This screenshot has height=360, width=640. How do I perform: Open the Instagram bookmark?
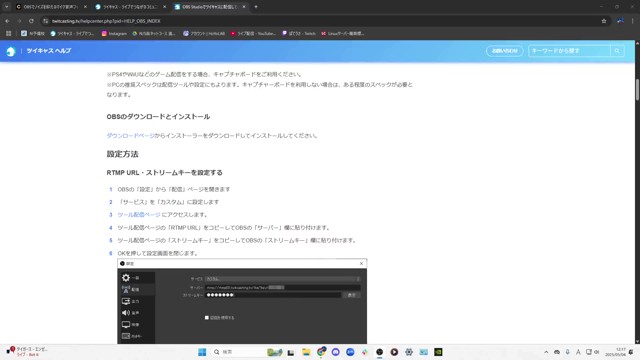[114, 33]
